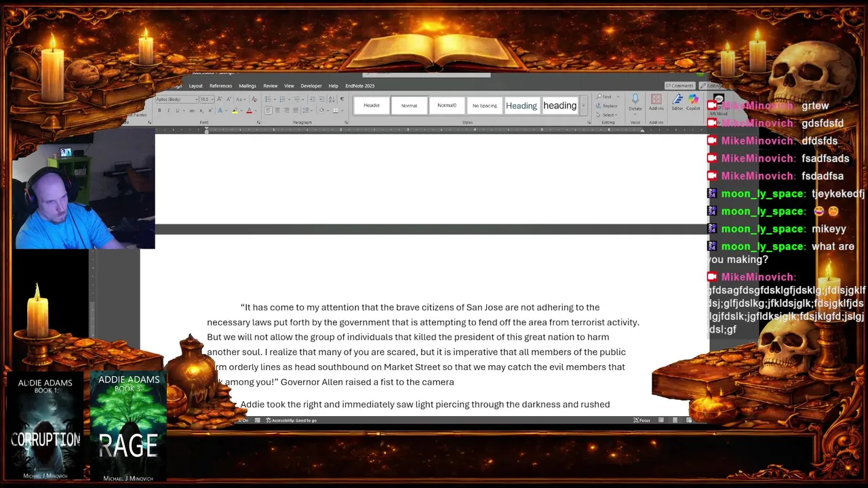The image size is (868, 488).
Task: Switch to the Review tab
Action: click(270, 86)
